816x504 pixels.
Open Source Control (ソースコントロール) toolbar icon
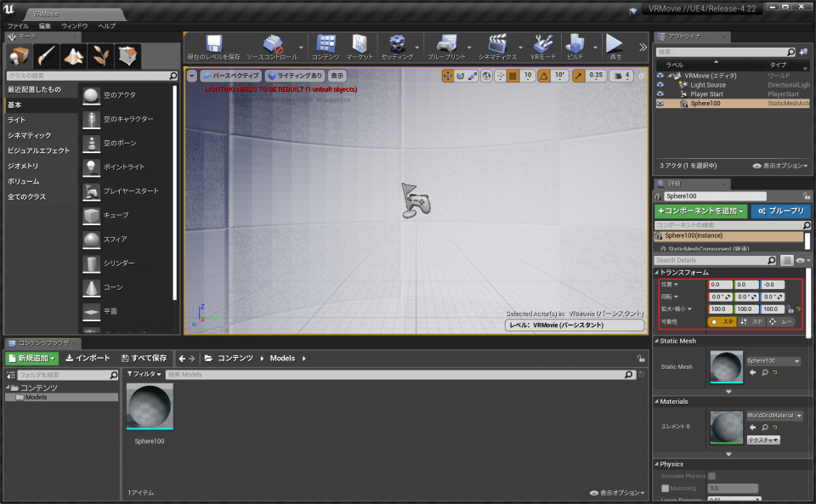pos(272,48)
